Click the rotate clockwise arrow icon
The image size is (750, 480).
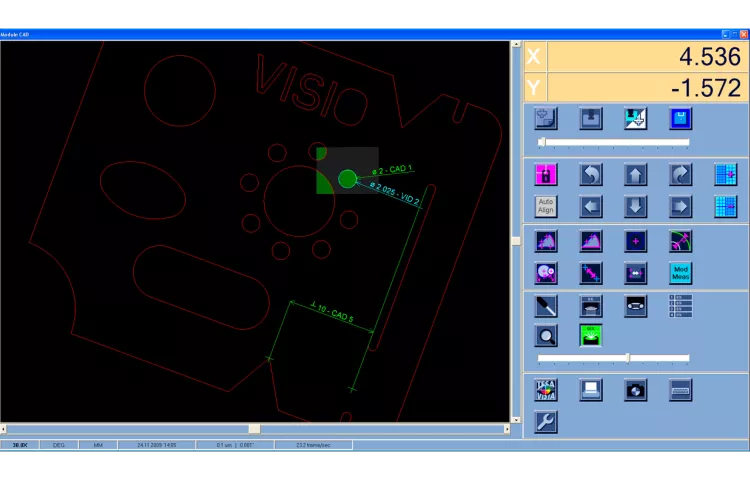click(680, 175)
